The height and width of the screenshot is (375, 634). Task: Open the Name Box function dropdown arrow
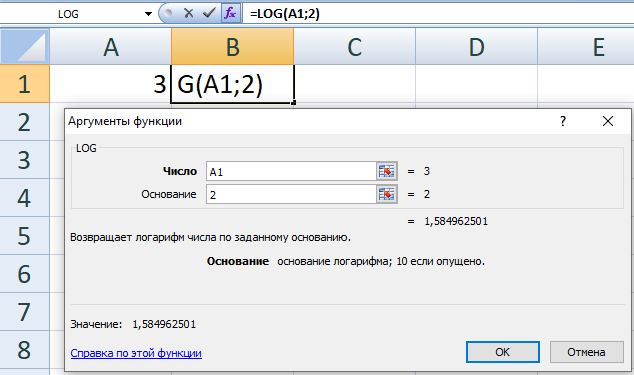click(148, 14)
